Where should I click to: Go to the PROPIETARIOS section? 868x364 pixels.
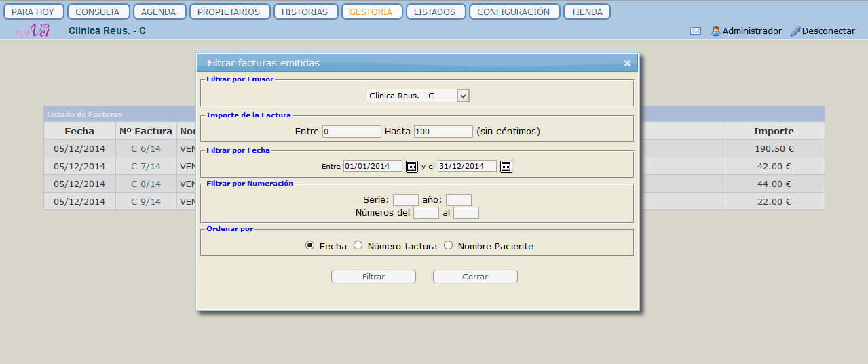pyautogui.click(x=229, y=12)
